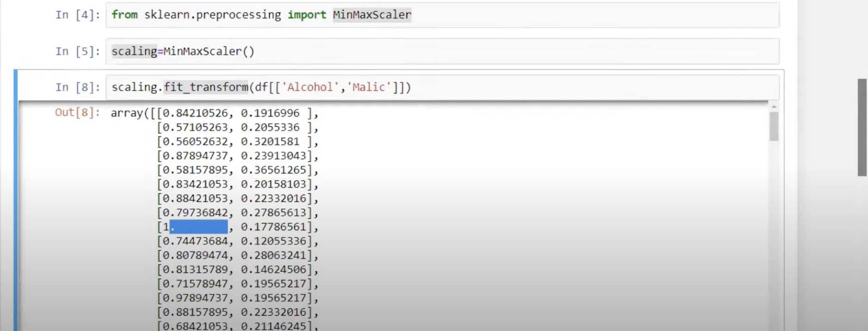Screen dimensions: 868x331
Task: Click the value 0.87894737 in the output
Action: pos(195,156)
